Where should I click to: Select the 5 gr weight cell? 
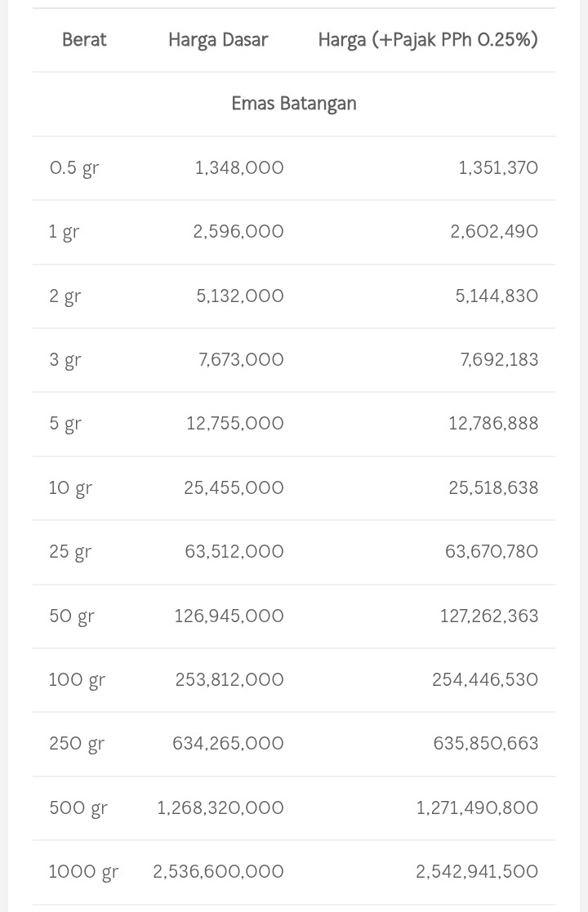click(65, 424)
